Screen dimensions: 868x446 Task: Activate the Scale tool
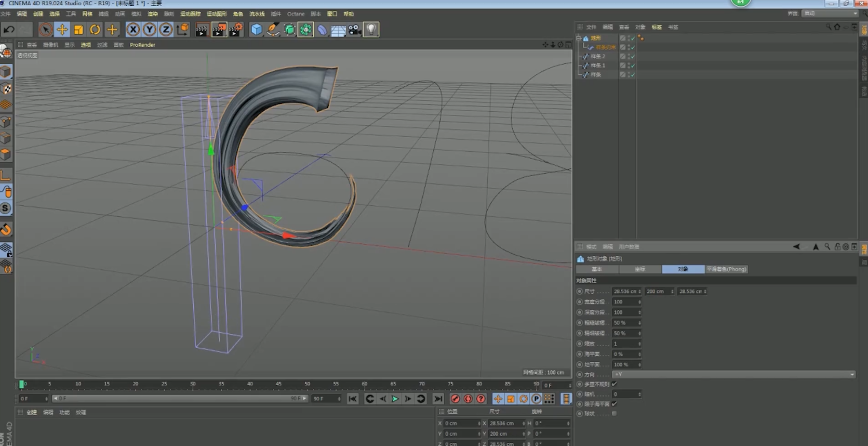point(78,30)
